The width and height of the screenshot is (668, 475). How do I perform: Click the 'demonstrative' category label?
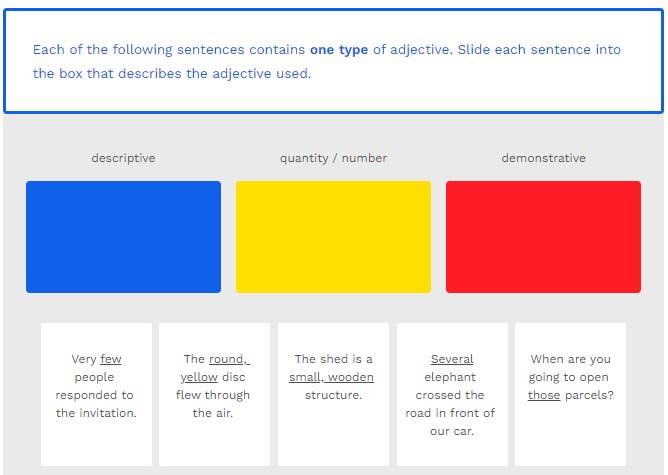[x=543, y=158]
